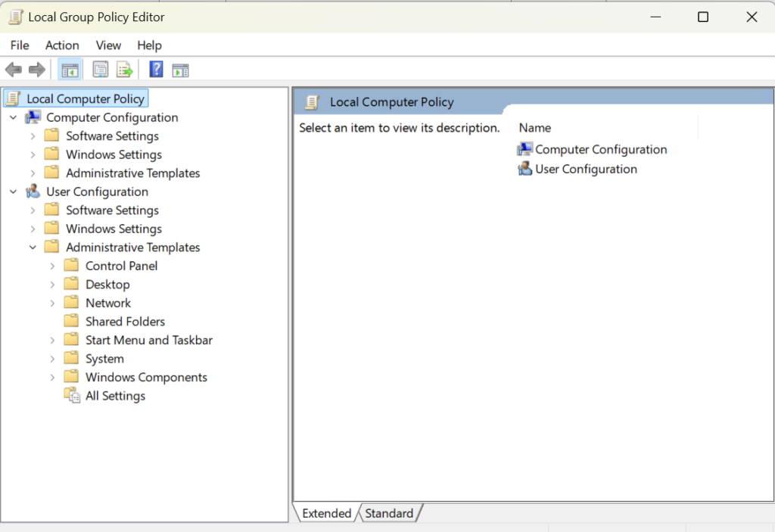775x532 pixels.
Task: Switch to the Standard tab
Action: (x=389, y=513)
